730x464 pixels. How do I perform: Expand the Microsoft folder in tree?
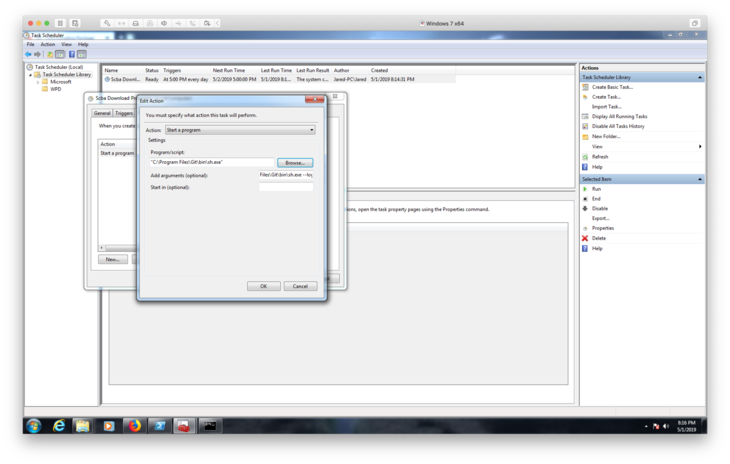[x=38, y=82]
